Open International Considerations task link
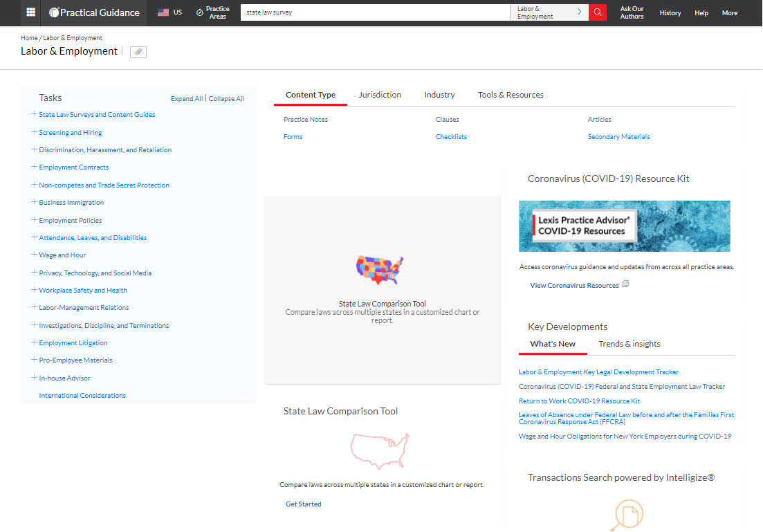Viewport: 763px width, 532px height. [x=82, y=395]
